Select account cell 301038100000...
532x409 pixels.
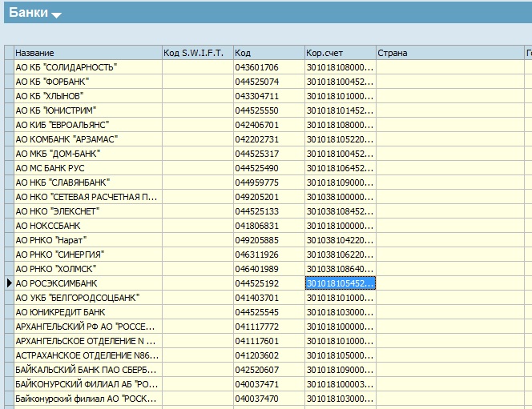click(341, 197)
